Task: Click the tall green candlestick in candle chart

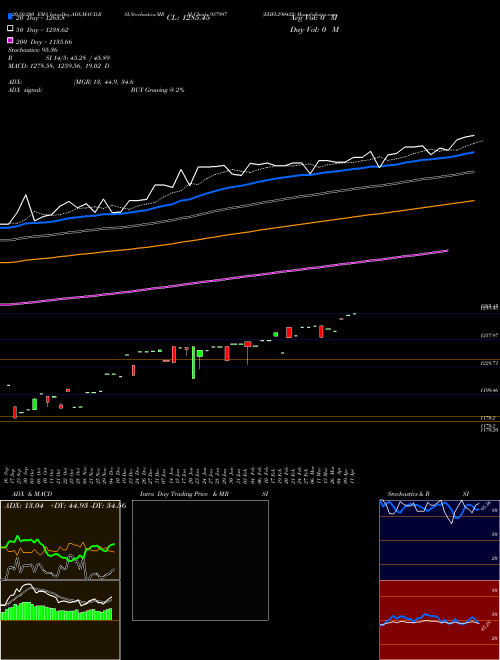Action: pos(194,362)
